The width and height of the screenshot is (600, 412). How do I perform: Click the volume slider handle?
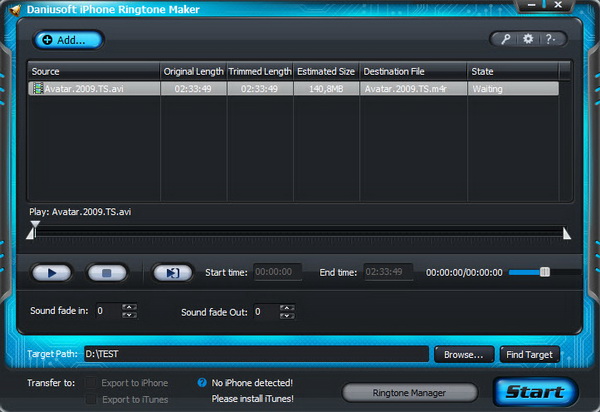point(545,271)
